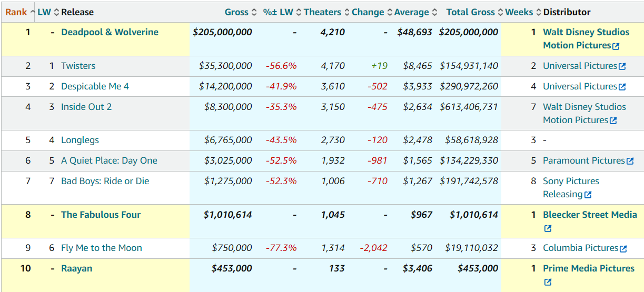Click external link icon under Prime Media Pictures

(x=548, y=282)
